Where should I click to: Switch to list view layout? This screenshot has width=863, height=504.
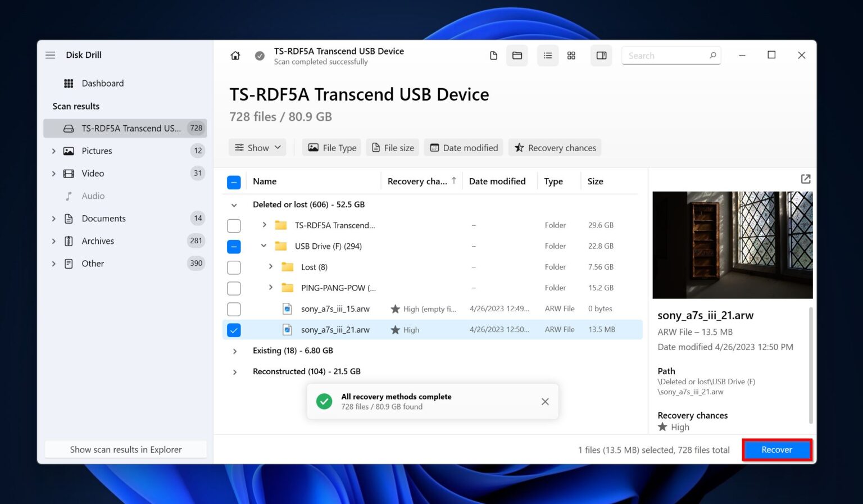point(547,56)
